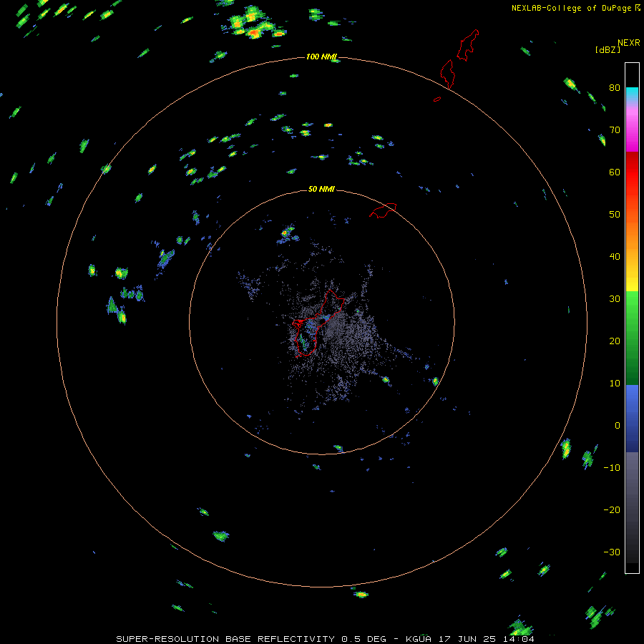This screenshot has height=644, width=644.
Task: Click the red Guam island outline at center
Action: pyautogui.click(x=317, y=323)
